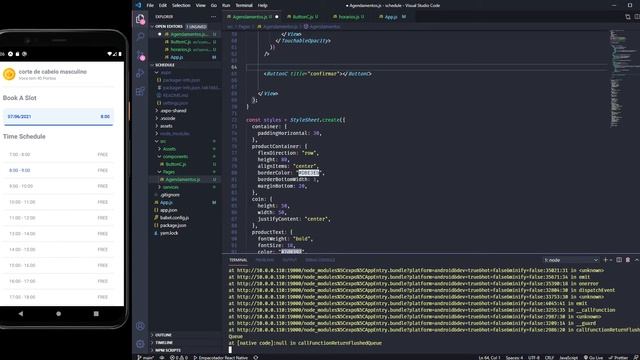The height and width of the screenshot is (360, 640).
Task: Open the Help menu
Action: [262, 5]
